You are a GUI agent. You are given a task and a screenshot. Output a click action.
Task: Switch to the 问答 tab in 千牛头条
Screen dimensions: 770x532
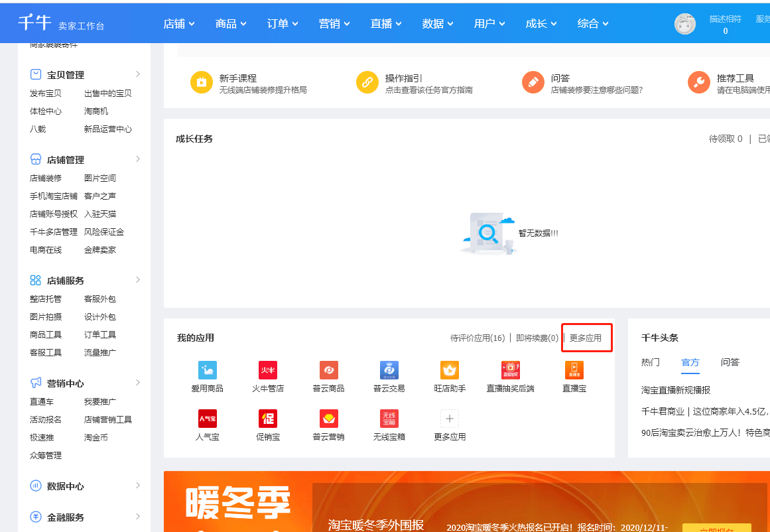(730, 363)
